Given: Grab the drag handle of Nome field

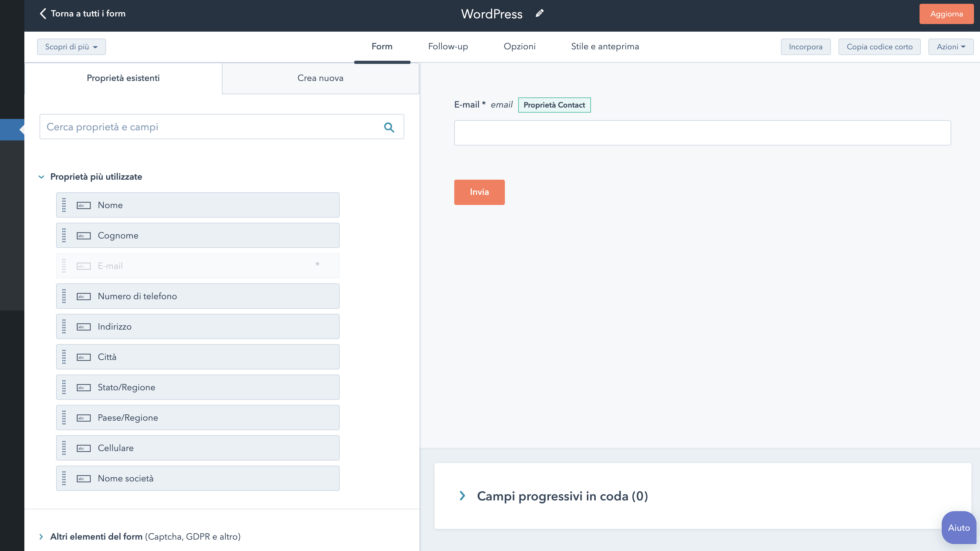Looking at the screenshot, I should [x=64, y=205].
